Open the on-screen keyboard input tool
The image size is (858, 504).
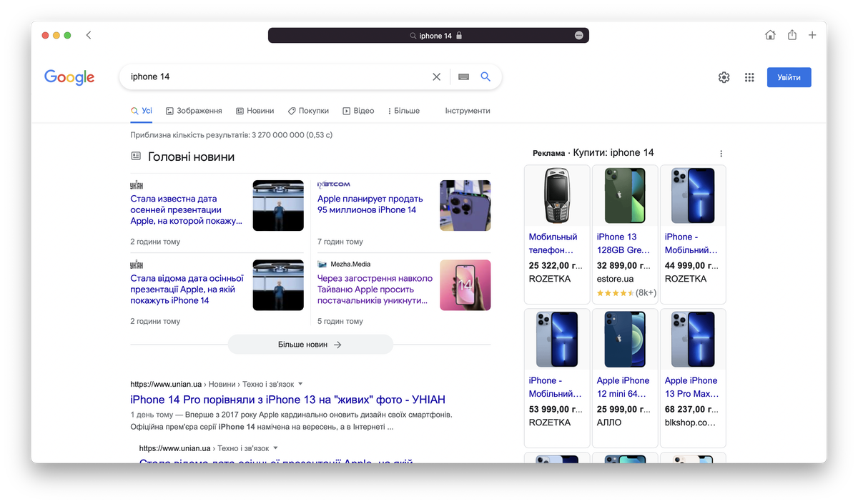pos(463,77)
